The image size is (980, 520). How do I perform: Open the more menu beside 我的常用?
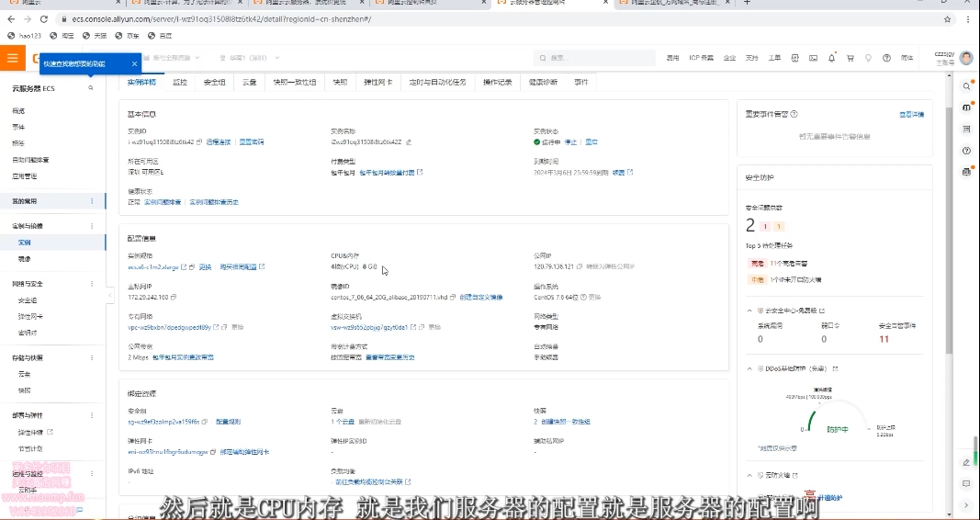coord(93,201)
